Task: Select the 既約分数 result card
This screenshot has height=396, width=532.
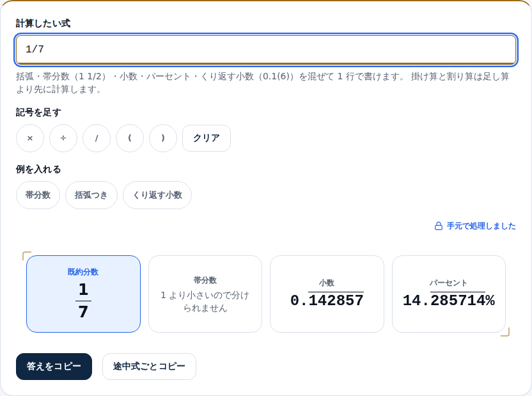Action: click(x=84, y=294)
